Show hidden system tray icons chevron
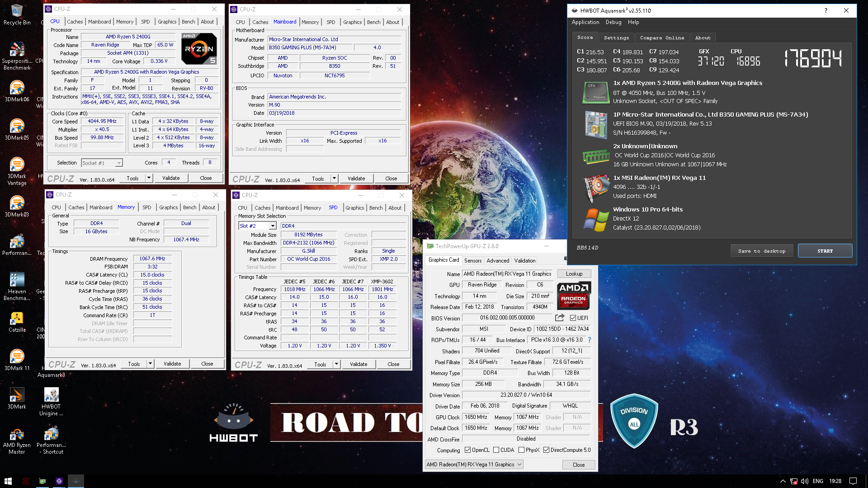Screen dimensions: 868x488 click(x=783, y=481)
